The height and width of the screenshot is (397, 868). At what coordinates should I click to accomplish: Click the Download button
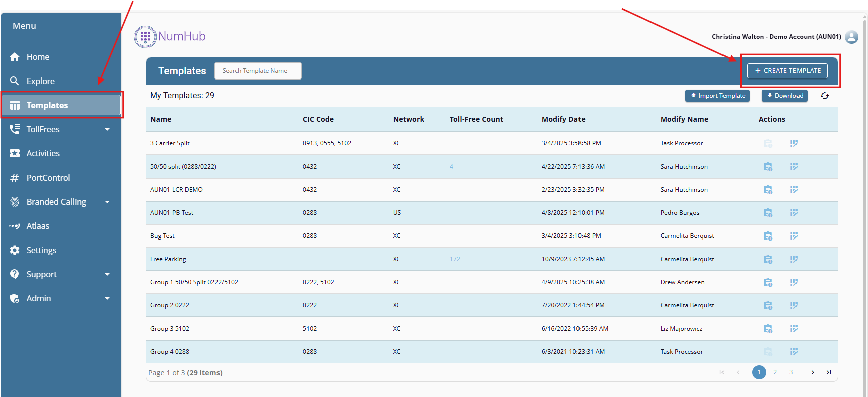pyautogui.click(x=784, y=96)
